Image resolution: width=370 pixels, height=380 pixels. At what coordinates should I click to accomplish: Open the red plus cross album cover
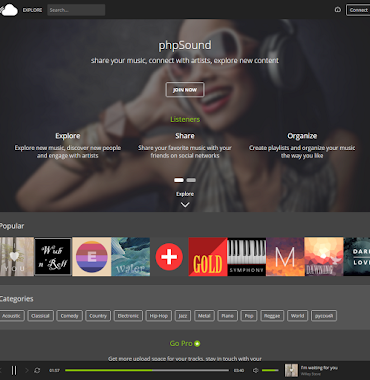coord(169,257)
